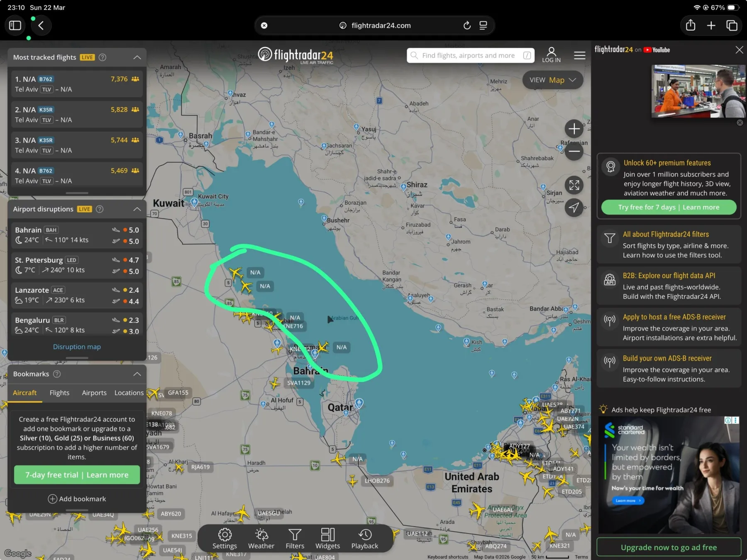Zoom out on the map

tap(574, 152)
